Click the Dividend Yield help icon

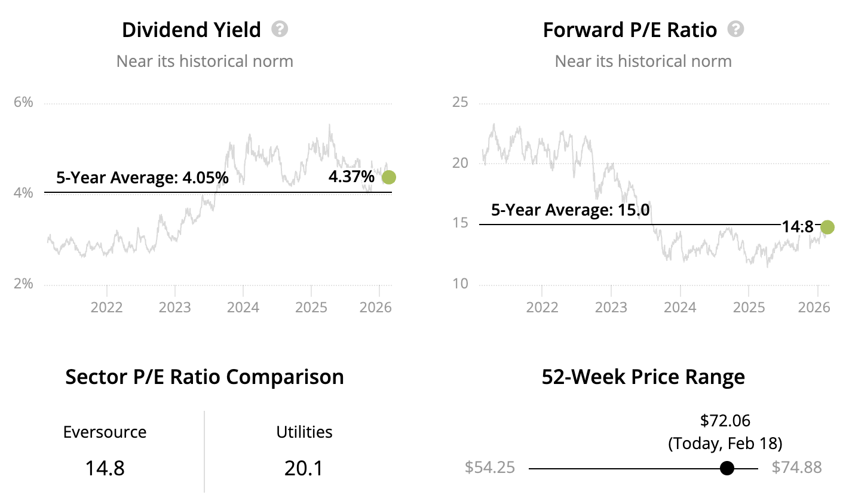[280, 29]
